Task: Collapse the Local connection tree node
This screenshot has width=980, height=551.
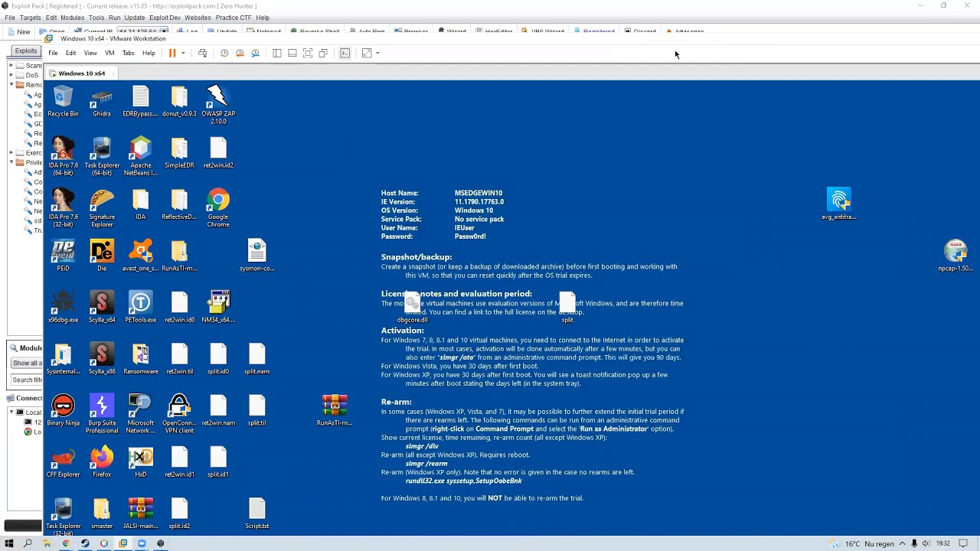Action: 12,412
